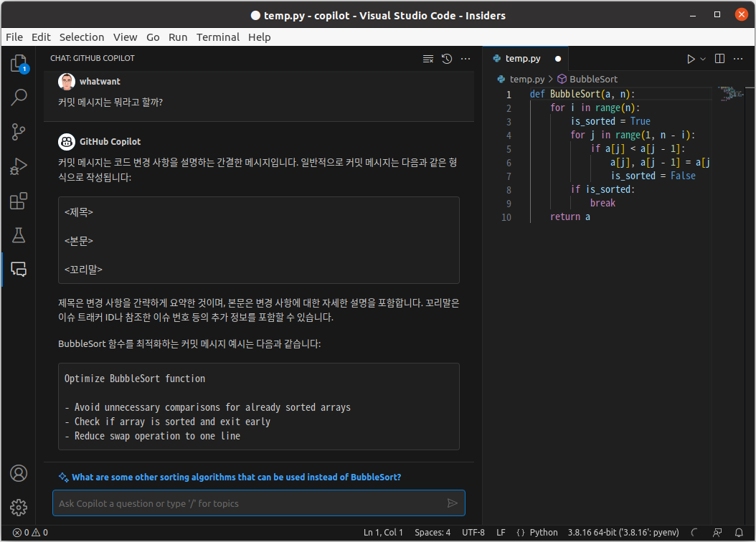Click the editor minimap
The height and width of the screenshot is (542, 756).
pyautogui.click(x=730, y=93)
